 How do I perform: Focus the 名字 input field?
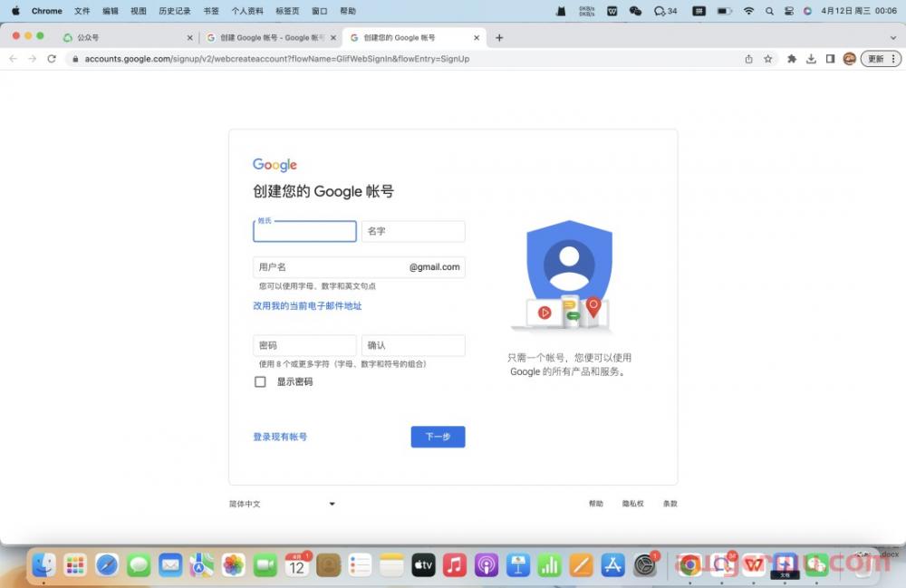(x=413, y=231)
